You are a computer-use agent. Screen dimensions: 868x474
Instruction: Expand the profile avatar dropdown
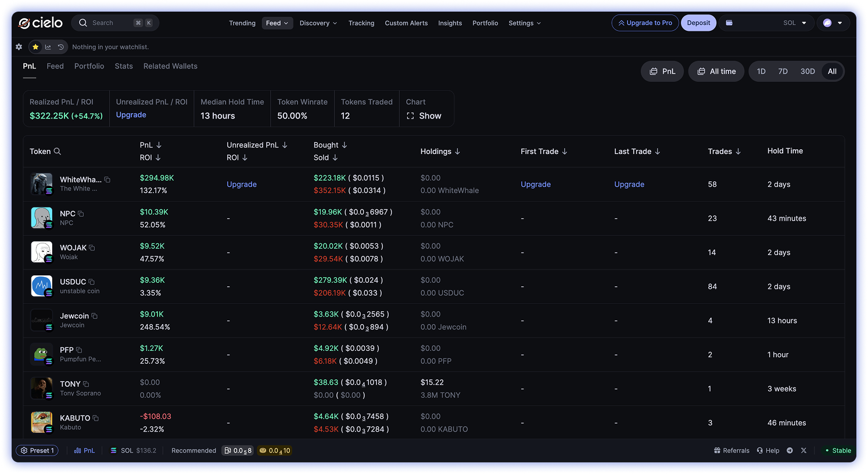[833, 23]
